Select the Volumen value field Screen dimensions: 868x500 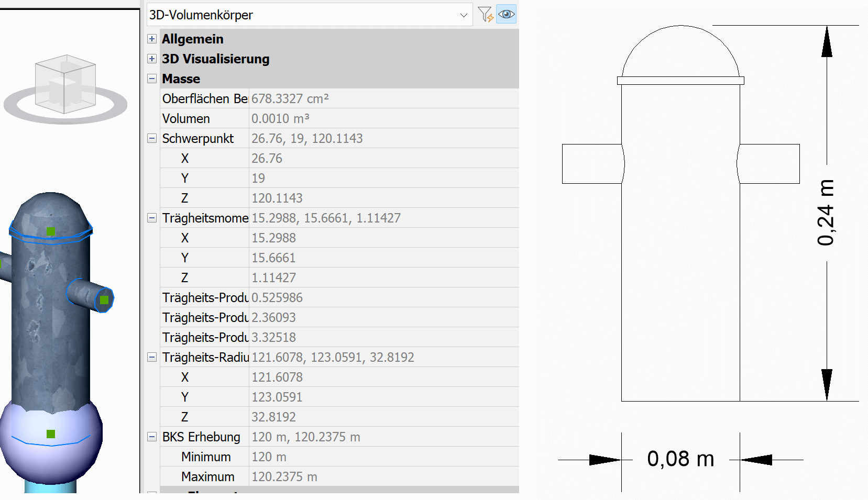click(382, 118)
